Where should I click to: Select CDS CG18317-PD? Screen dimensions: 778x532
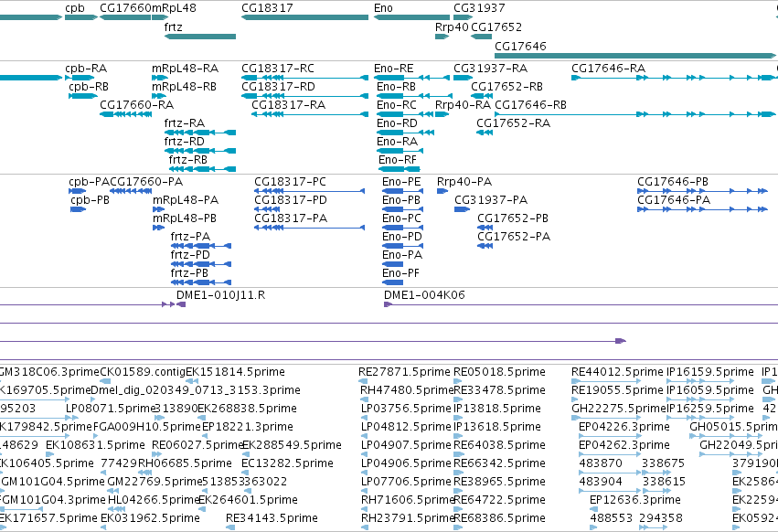click(269, 209)
